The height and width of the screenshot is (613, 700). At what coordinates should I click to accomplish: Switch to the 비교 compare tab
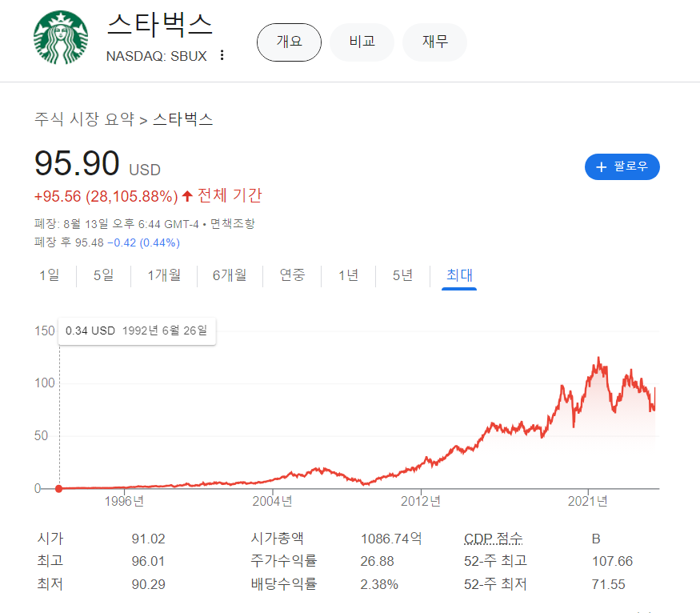[362, 42]
